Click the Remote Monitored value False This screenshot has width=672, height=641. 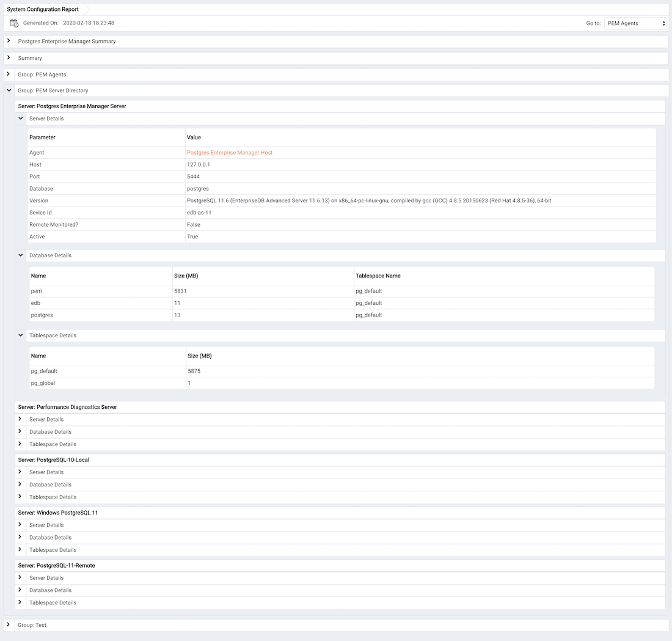tap(193, 225)
